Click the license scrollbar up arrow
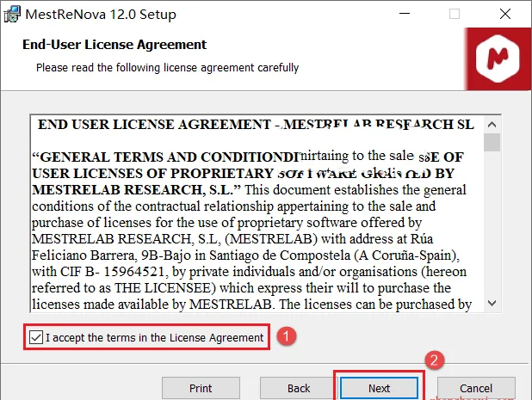 click(492, 125)
